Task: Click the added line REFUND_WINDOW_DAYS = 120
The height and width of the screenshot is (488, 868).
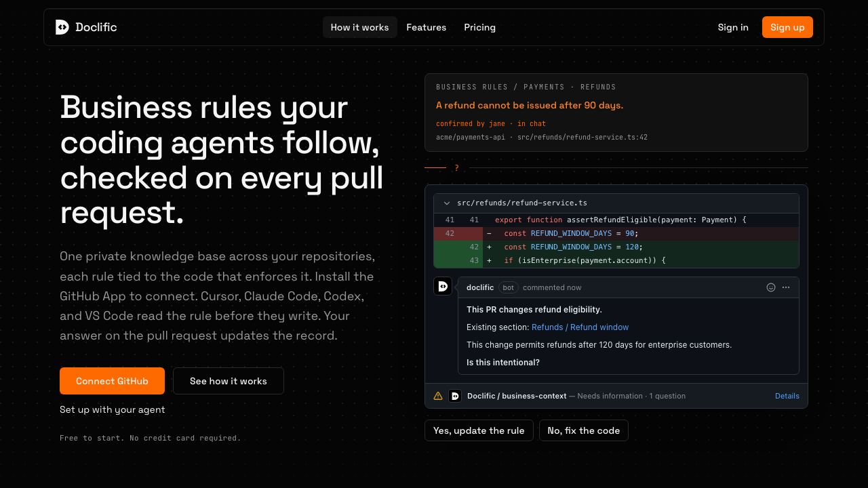Action: (616, 247)
